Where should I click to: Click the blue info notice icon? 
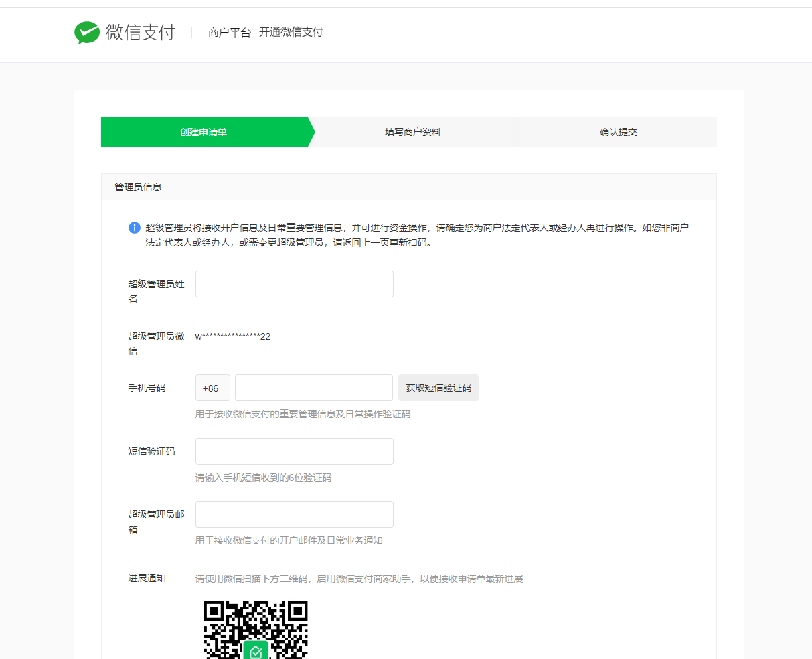tap(135, 228)
